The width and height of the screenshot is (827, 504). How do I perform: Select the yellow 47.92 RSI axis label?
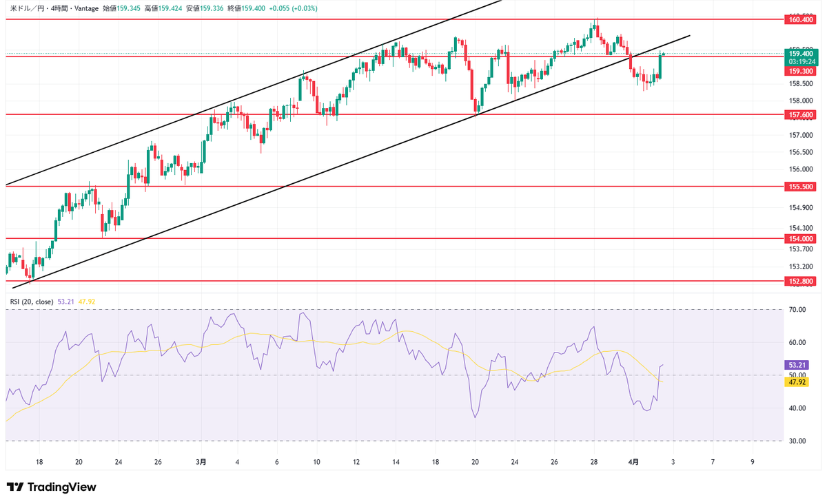pyautogui.click(x=798, y=382)
